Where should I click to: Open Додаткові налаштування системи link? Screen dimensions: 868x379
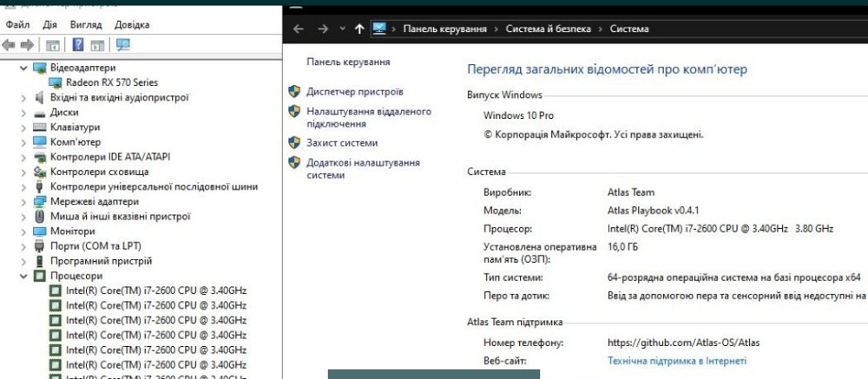pos(363,169)
